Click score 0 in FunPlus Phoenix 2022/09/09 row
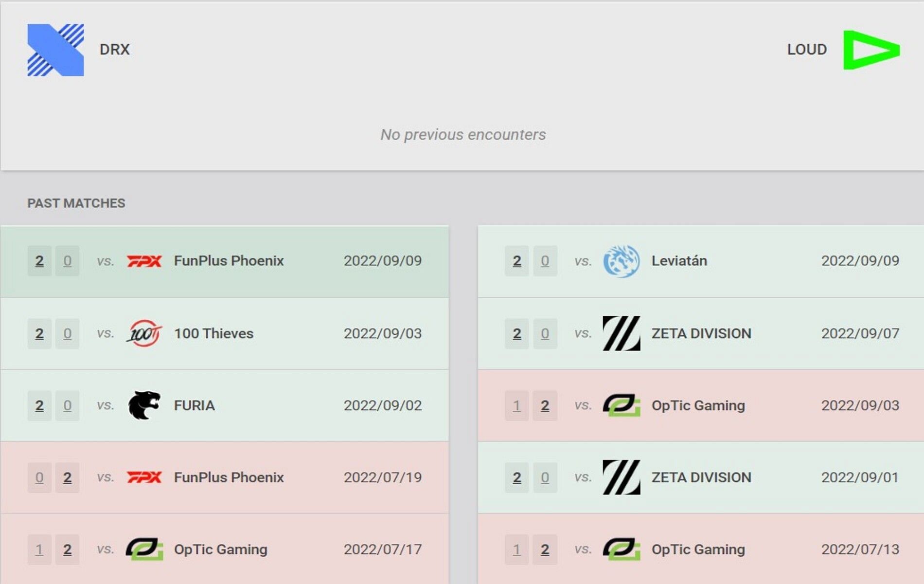 (x=67, y=261)
